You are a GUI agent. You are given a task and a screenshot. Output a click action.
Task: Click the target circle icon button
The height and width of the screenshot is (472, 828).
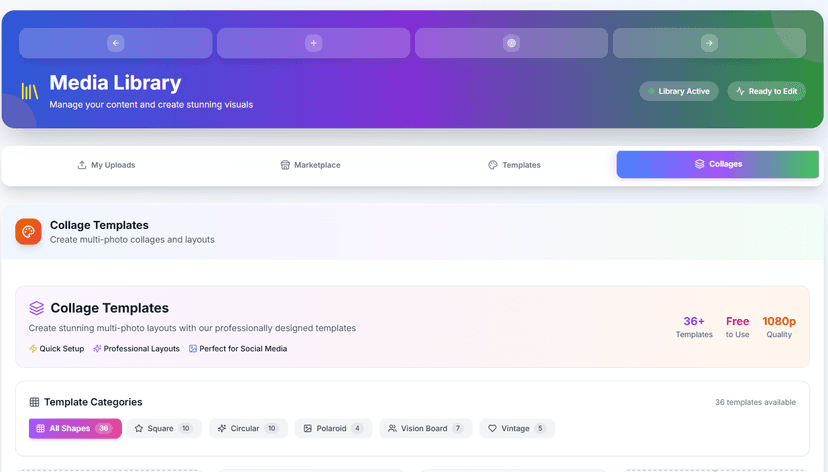511,43
